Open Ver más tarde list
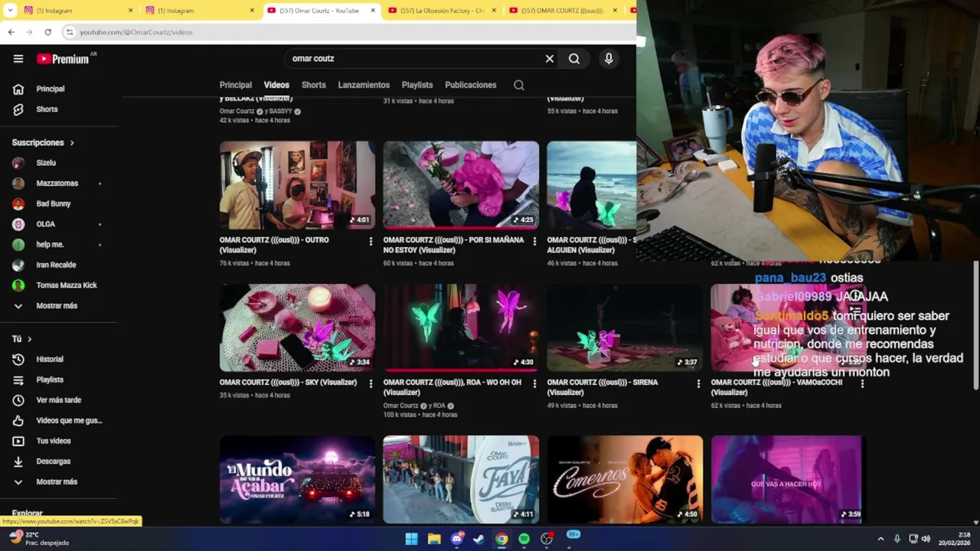 tap(58, 400)
